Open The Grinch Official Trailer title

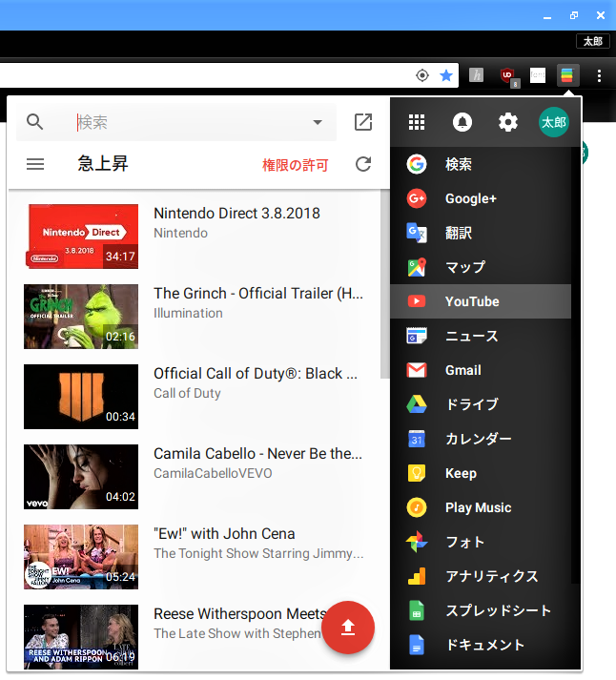click(x=258, y=294)
